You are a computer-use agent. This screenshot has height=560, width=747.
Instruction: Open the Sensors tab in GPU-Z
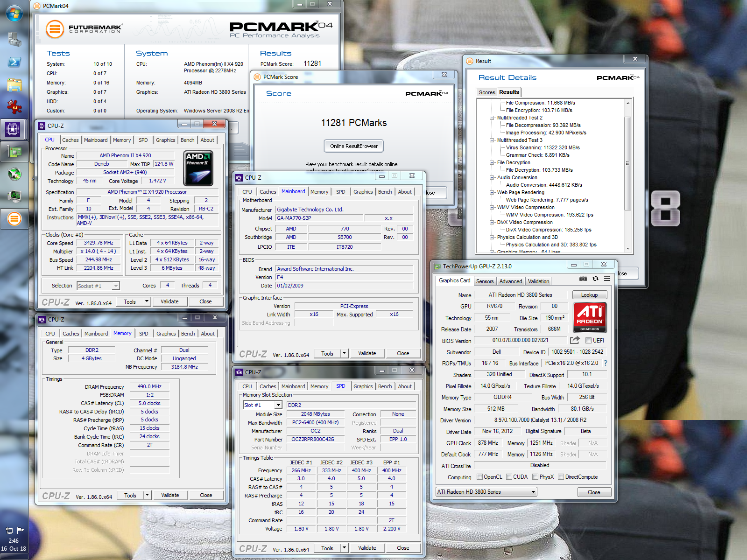[485, 281]
